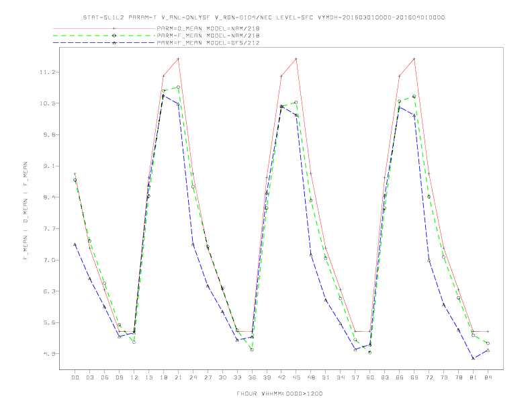Click y-axis value 7.0

(x=48, y=260)
